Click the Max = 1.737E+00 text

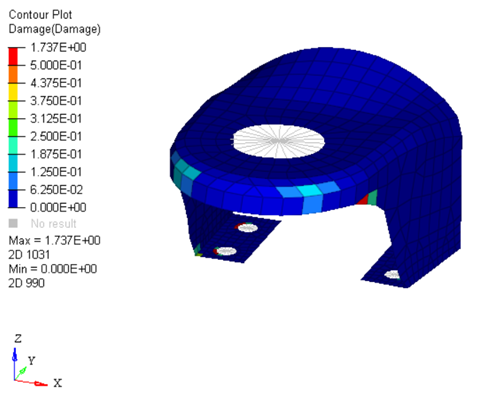[x=54, y=240]
